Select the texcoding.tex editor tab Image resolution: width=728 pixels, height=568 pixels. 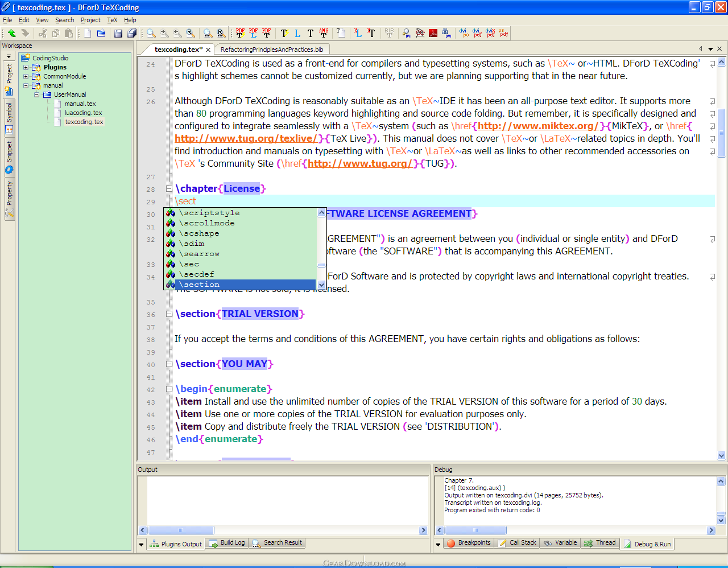178,50
